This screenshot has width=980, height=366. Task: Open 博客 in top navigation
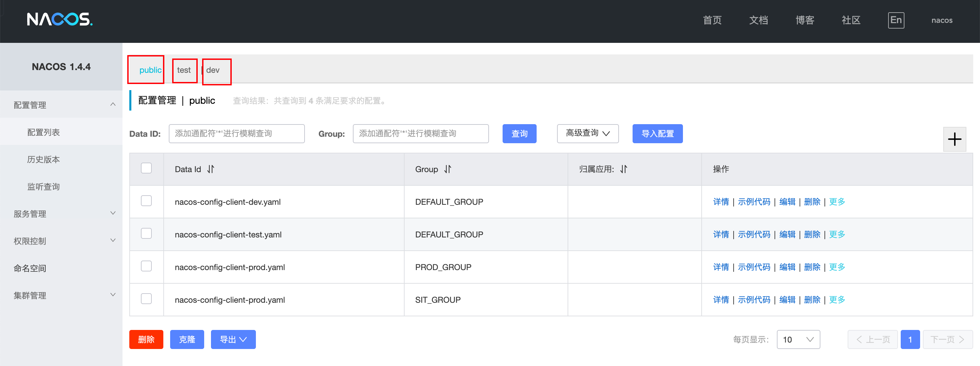pyautogui.click(x=805, y=20)
